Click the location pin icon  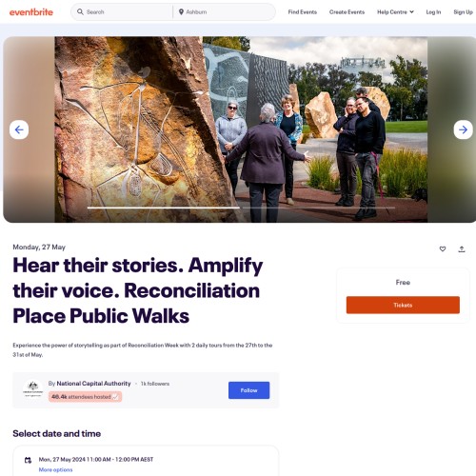(181, 12)
